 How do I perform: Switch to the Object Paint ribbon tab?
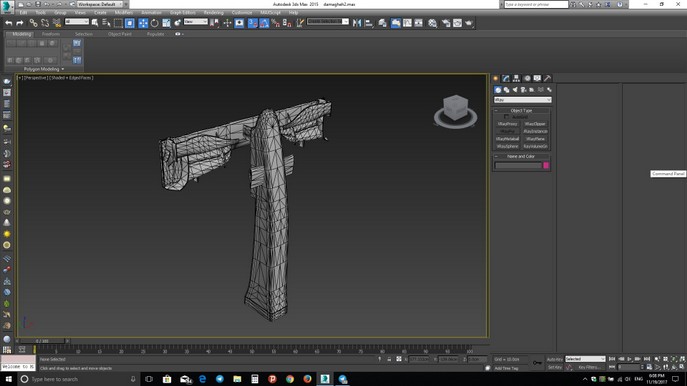pyautogui.click(x=120, y=34)
